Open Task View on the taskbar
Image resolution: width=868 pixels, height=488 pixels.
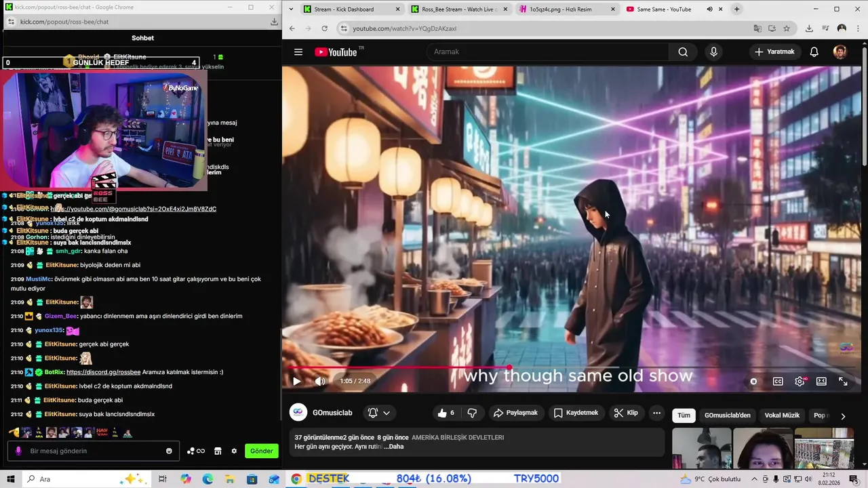point(163,479)
